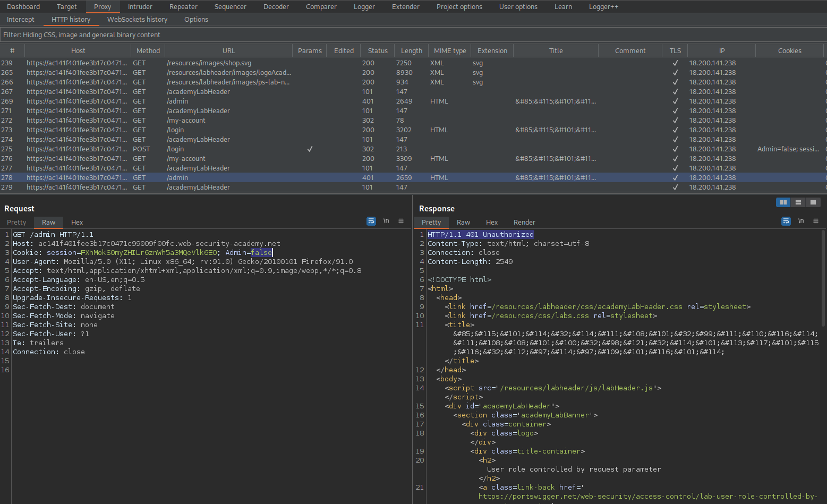Open WebSockets history sub-tab
This screenshot has height=504, width=827.
[137, 19]
